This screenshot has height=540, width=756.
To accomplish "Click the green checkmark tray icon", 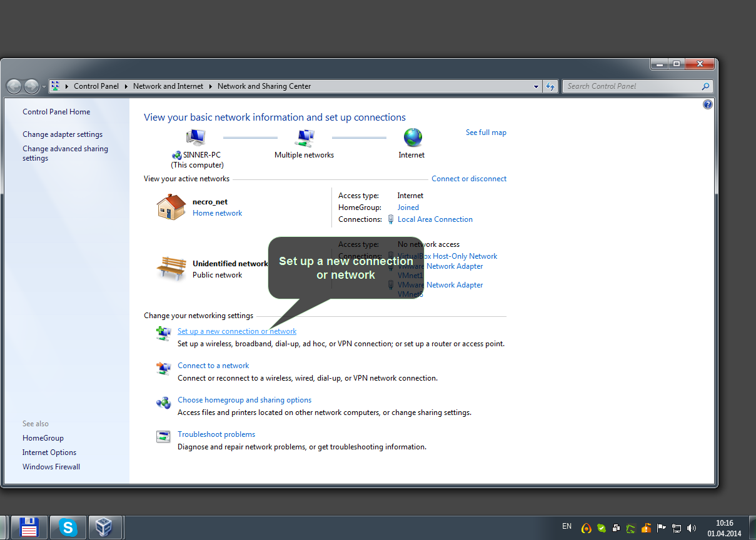I will (602, 528).
